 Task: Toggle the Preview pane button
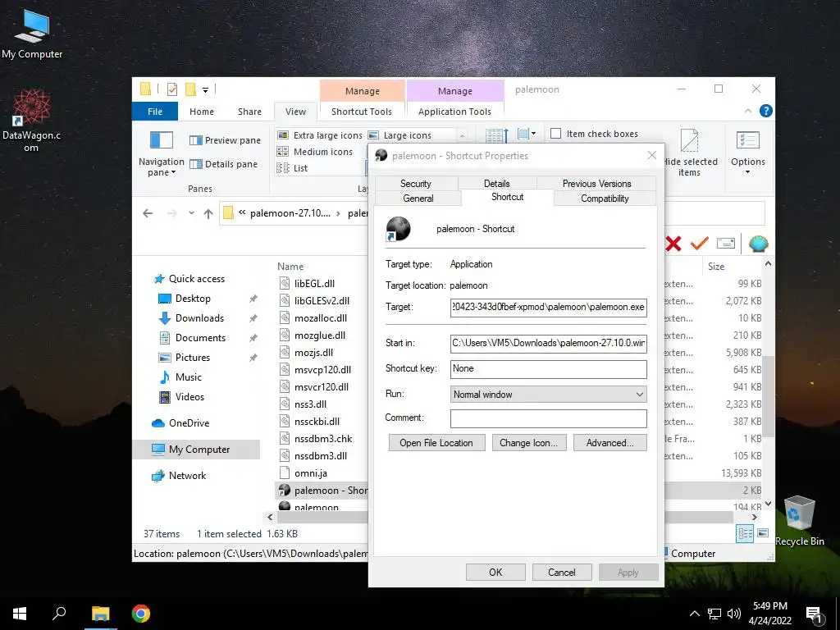[x=225, y=140]
